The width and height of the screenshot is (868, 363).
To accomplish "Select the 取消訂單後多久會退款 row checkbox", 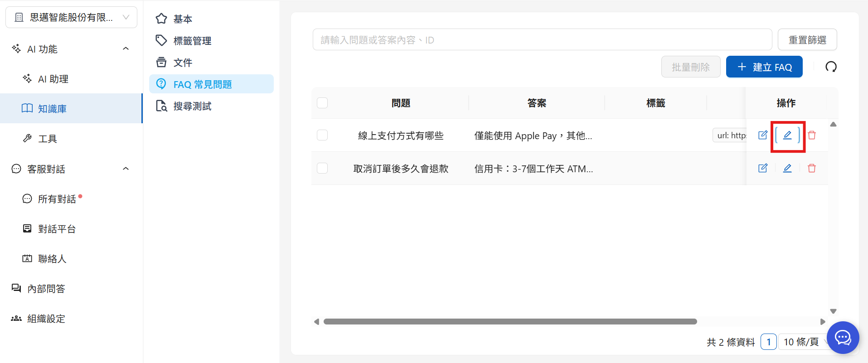I will point(322,168).
